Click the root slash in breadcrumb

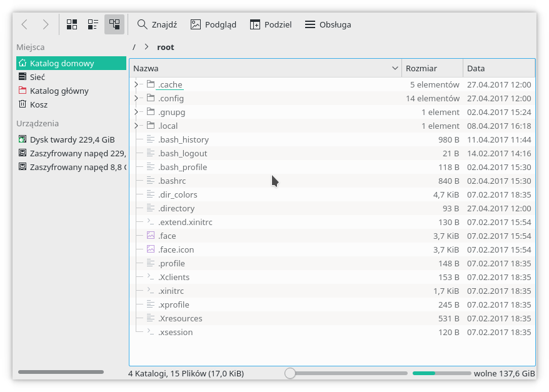[134, 48]
